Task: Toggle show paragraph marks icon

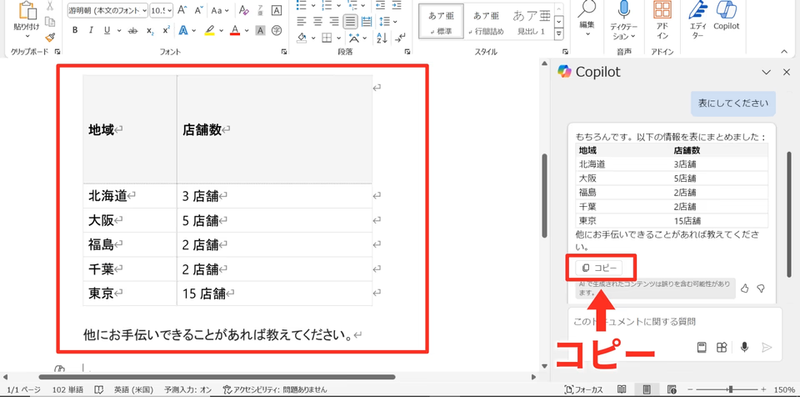Action: tap(401, 37)
